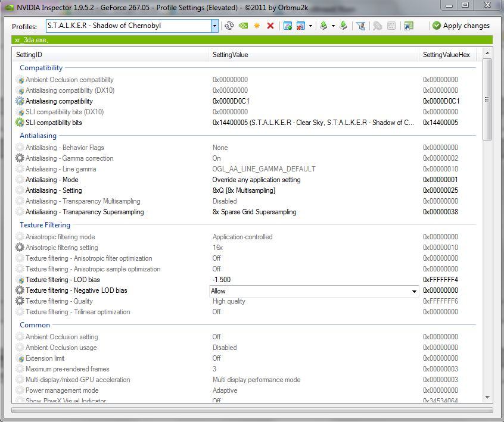The image size is (504, 422).
Task: Open dropdown arrow next to remove-application icon
Action: click(x=310, y=26)
